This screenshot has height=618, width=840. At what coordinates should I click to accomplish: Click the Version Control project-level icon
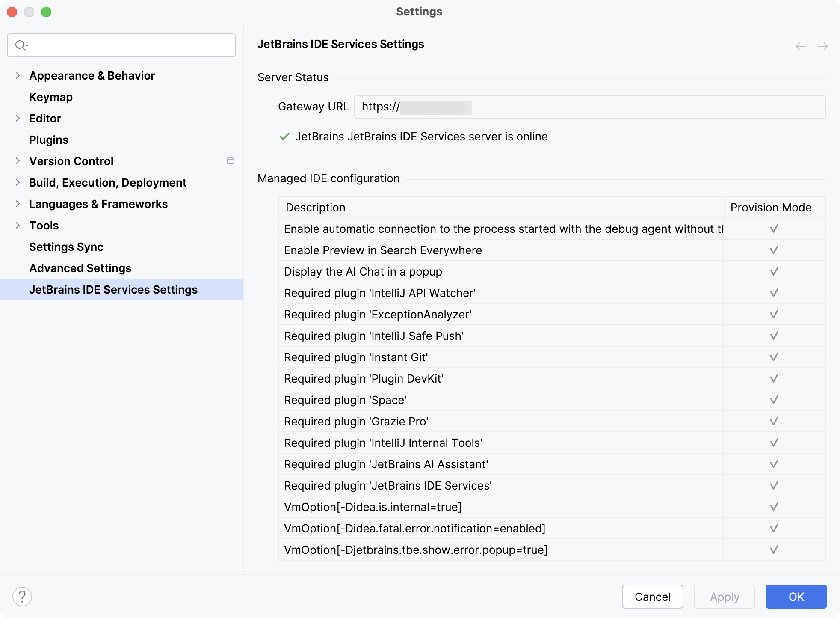click(231, 161)
